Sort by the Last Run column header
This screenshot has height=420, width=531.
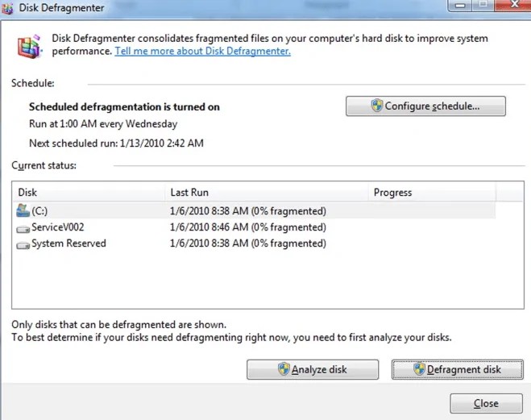[267, 193]
